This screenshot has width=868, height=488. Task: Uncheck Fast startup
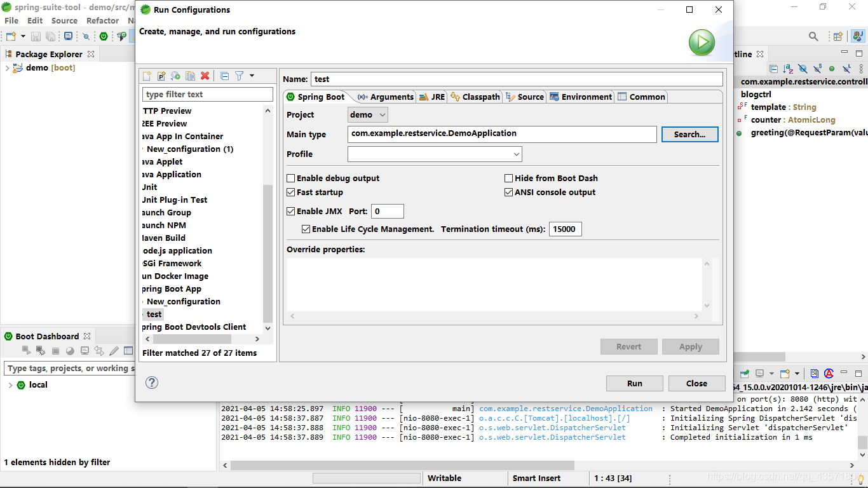(x=291, y=193)
